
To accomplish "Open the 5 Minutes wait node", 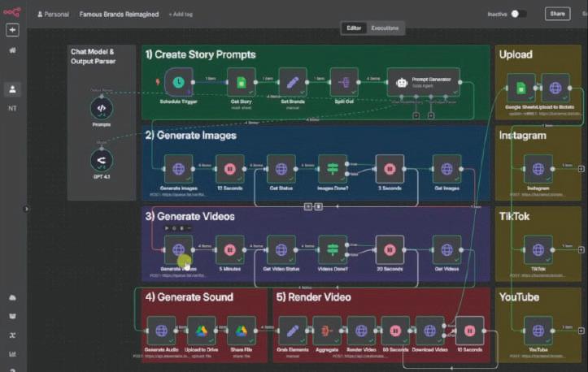I will tap(230, 250).
